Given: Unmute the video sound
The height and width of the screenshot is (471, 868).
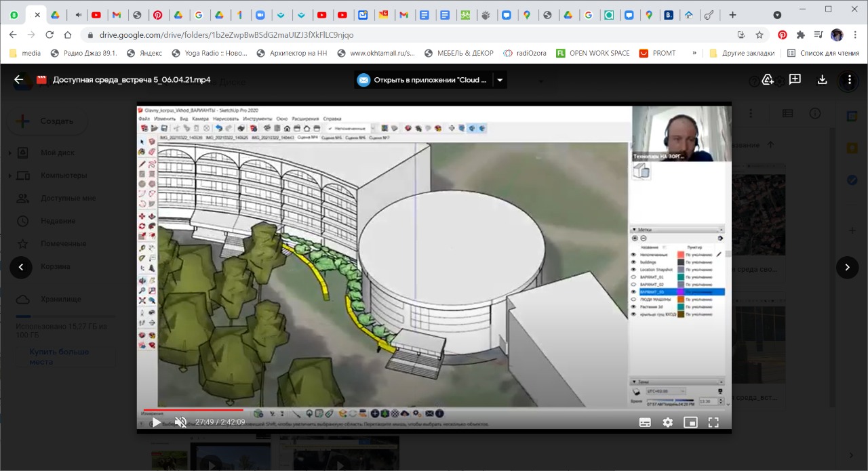Looking at the screenshot, I should [x=180, y=422].
